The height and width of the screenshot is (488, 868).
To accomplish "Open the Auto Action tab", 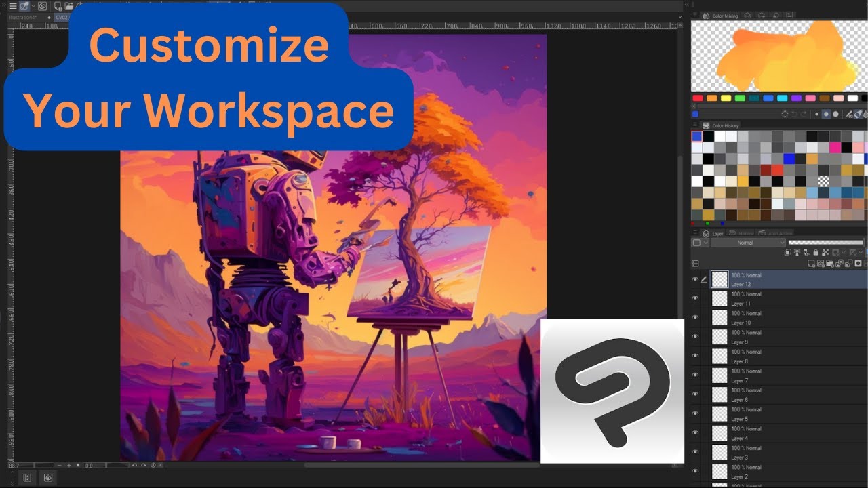I will (775, 233).
